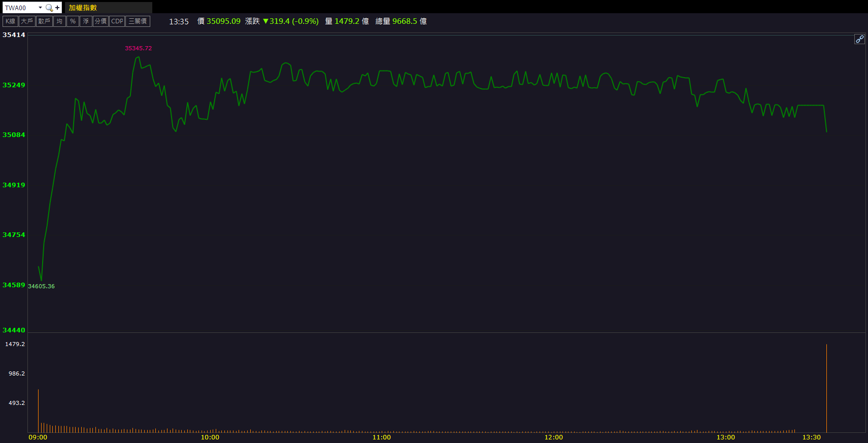Click the 34605.36 low price label

pyautogui.click(x=41, y=286)
